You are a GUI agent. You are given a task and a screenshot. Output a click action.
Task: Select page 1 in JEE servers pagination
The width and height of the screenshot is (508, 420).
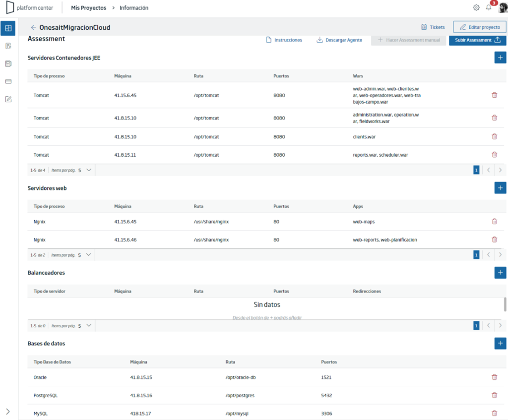[x=476, y=170]
